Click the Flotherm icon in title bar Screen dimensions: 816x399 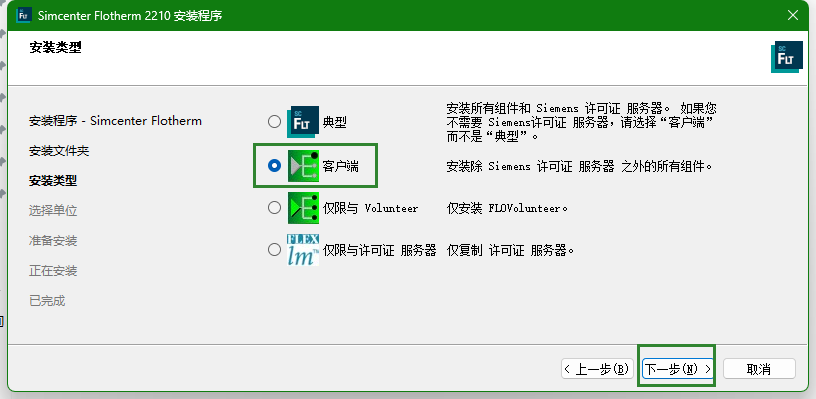pos(23,15)
